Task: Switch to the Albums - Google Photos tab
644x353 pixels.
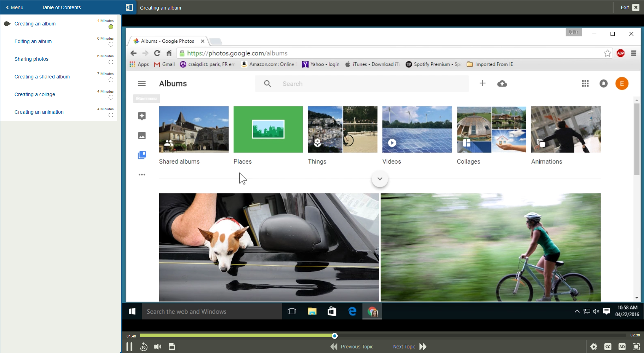Action: point(166,41)
